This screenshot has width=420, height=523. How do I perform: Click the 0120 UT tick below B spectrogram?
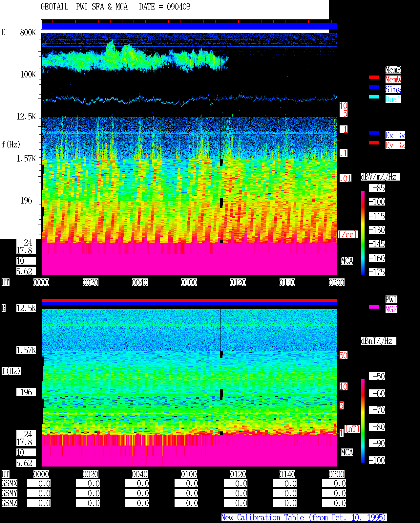[238, 474]
